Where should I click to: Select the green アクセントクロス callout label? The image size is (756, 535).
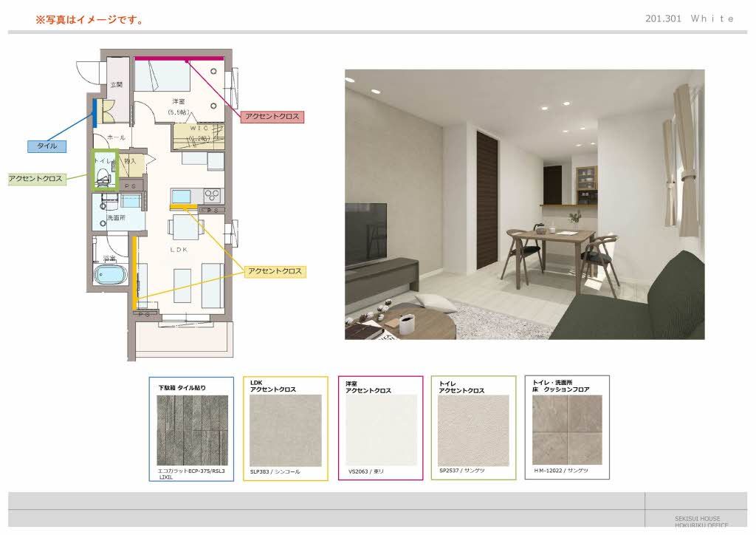coord(35,179)
